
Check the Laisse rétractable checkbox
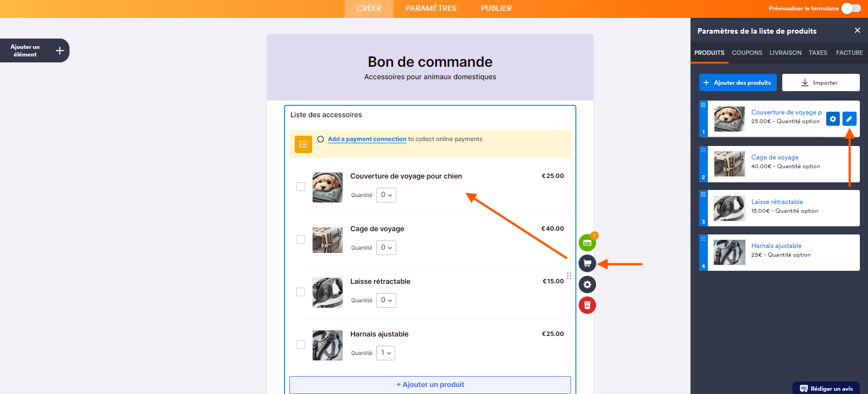click(x=301, y=292)
